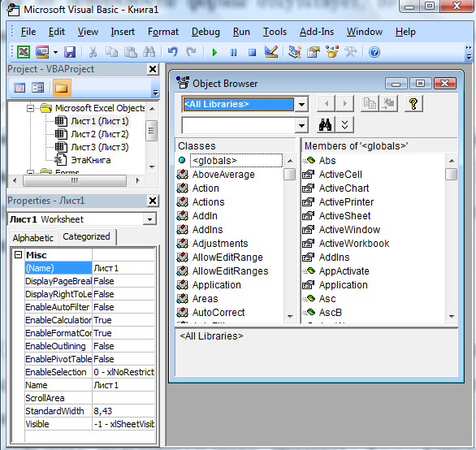This screenshot has width=476, height=450.
Task: Switch to the Alphabetic tab
Action: pyautogui.click(x=32, y=238)
